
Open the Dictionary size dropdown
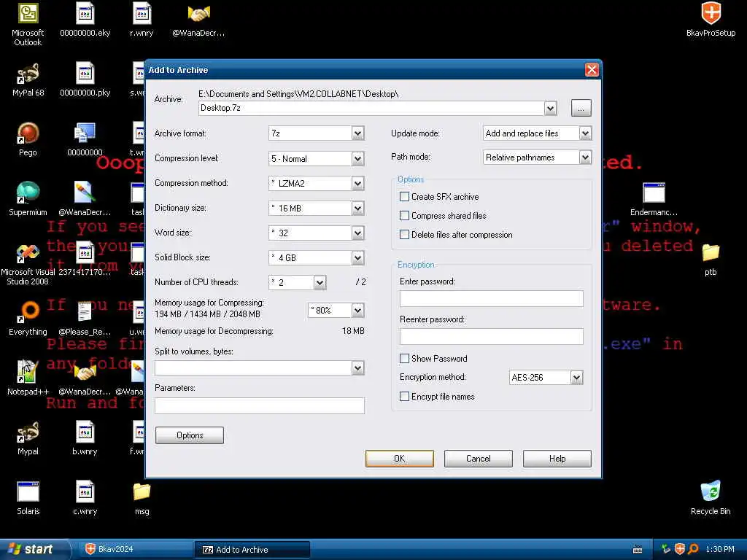[x=357, y=208]
